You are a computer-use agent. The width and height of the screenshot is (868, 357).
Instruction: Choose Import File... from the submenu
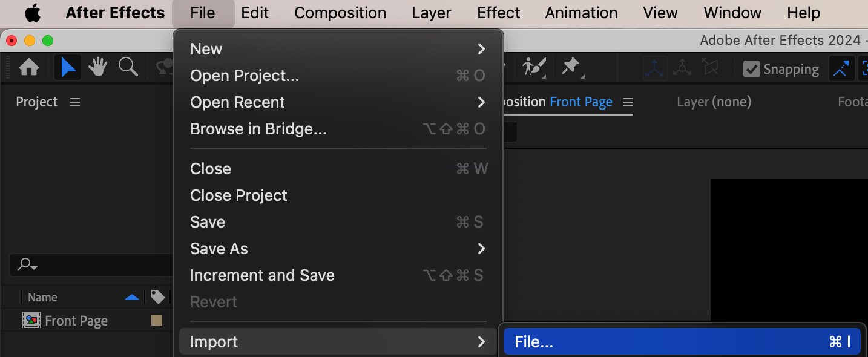[681, 342]
